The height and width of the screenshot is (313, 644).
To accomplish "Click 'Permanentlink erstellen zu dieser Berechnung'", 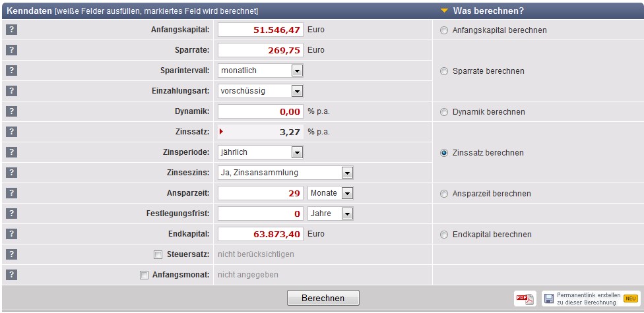I will pos(589,299).
